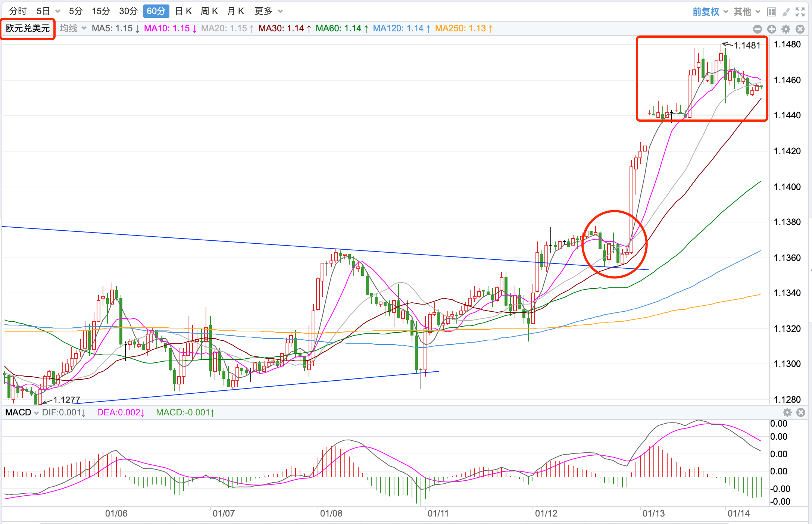The image size is (812, 524).
Task: Switch to 周K weekly candles
Action: pyautogui.click(x=209, y=11)
